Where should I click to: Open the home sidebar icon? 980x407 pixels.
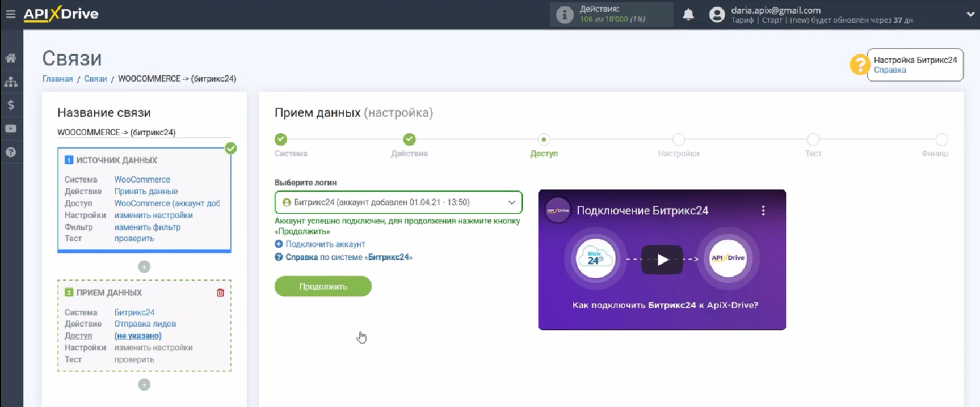(x=11, y=58)
